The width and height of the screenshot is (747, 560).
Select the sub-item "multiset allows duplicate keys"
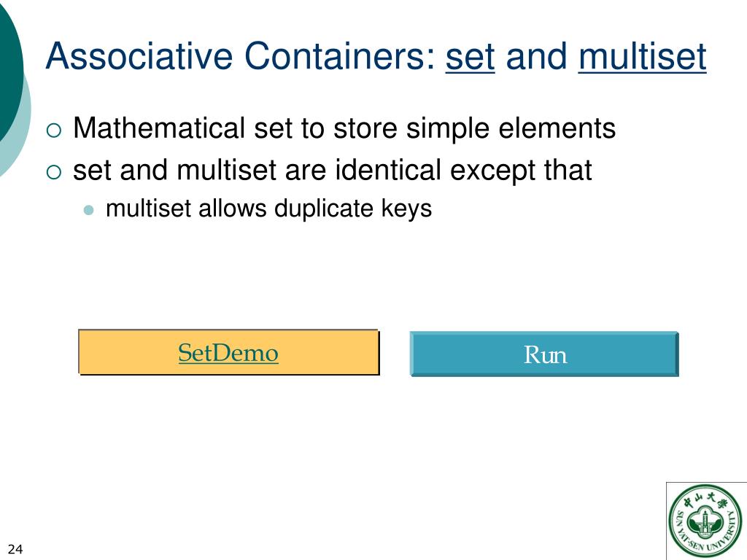pos(268,209)
